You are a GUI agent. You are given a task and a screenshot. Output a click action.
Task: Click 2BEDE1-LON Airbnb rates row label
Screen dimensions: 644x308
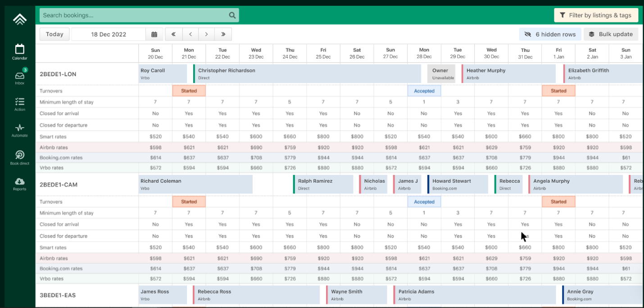(x=54, y=147)
